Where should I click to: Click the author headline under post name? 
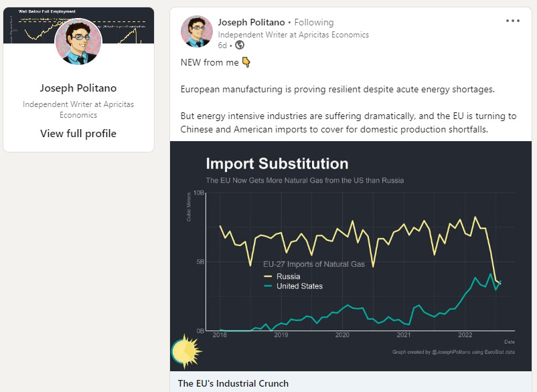tap(293, 34)
